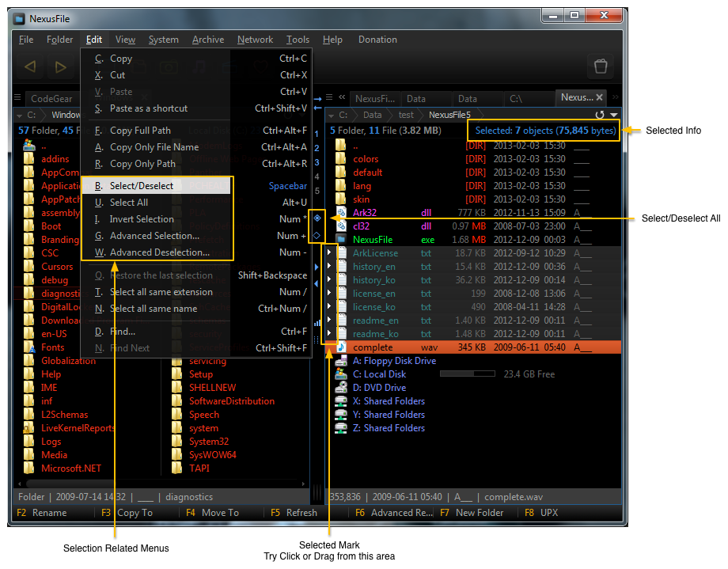Click test segment in right panel breadcrumb
Image resolution: width=728 pixels, height=569 pixels.
406,115
